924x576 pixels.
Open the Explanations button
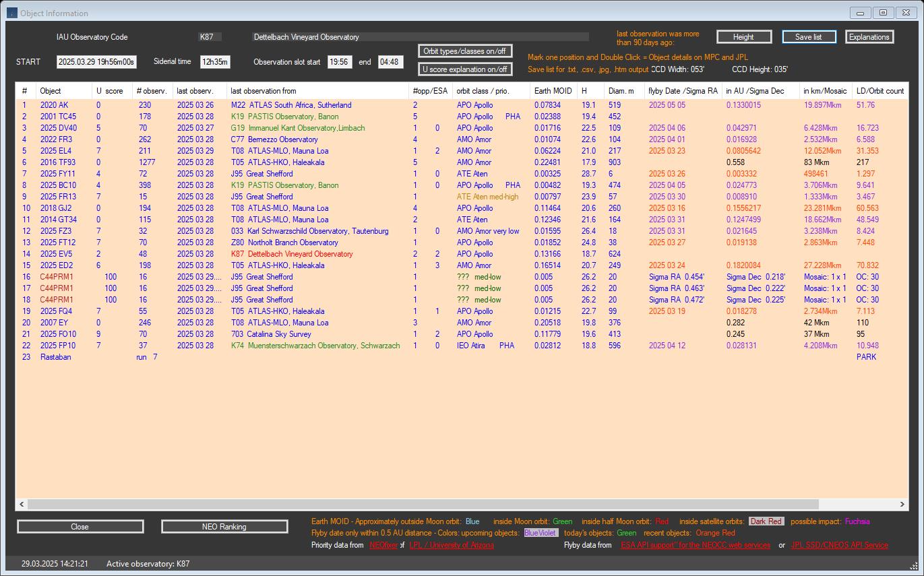869,37
